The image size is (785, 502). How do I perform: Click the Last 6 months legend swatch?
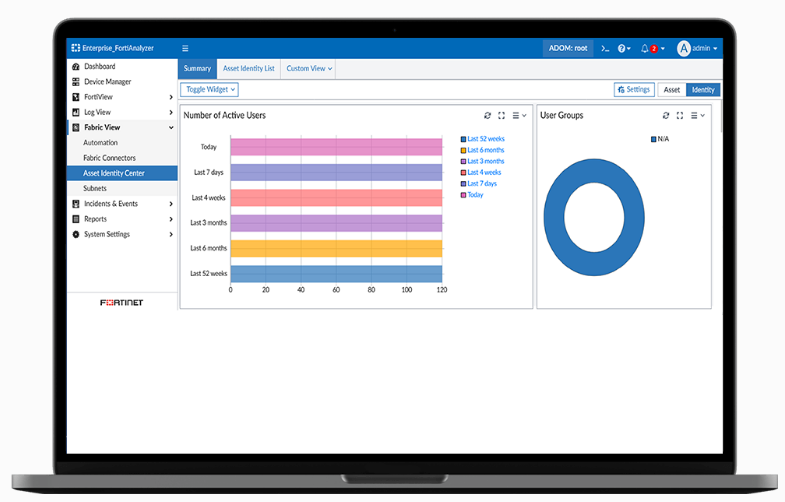click(x=464, y=150)
